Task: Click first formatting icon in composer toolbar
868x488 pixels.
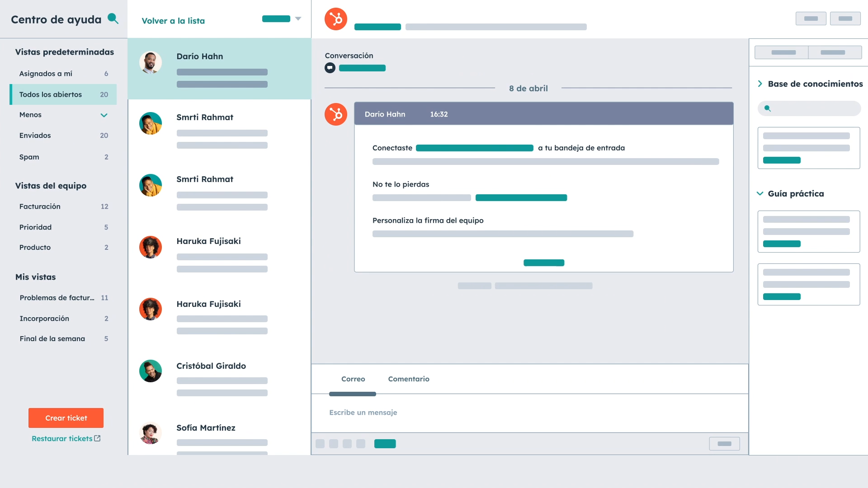Action: tap(320, 444)
